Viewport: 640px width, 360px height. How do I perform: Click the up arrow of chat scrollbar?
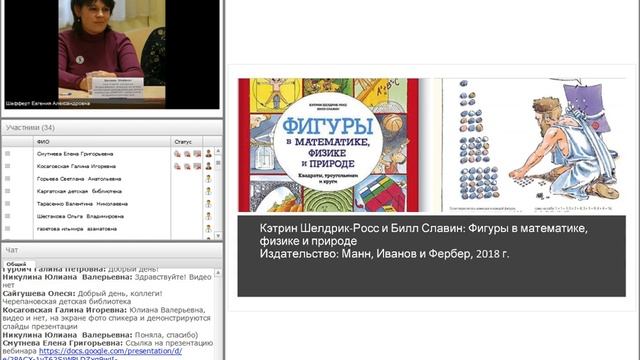pyautogui.click(x=218, y=273)
